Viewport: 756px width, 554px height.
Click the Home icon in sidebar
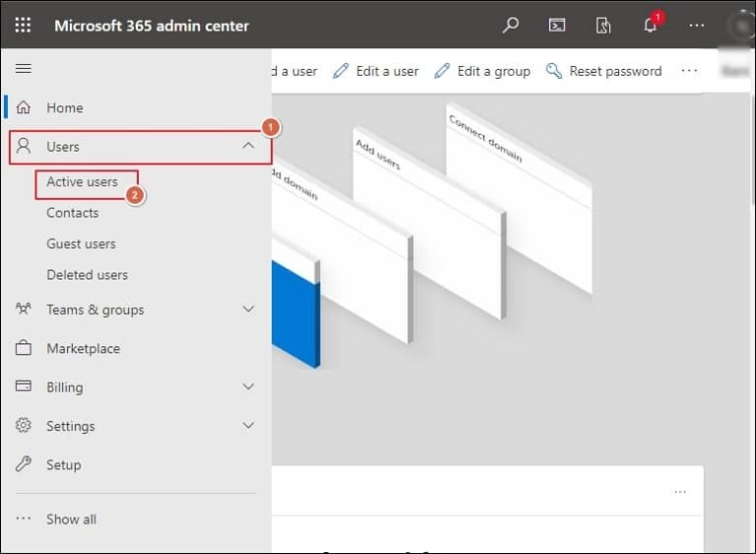[x=24, y=107]
